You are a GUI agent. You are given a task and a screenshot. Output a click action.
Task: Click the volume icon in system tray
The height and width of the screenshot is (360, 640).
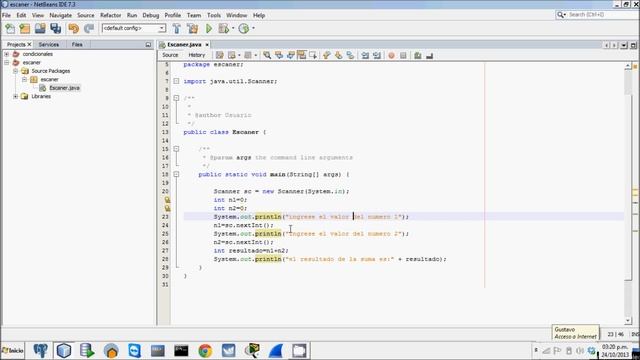click(x=580, y=351)
